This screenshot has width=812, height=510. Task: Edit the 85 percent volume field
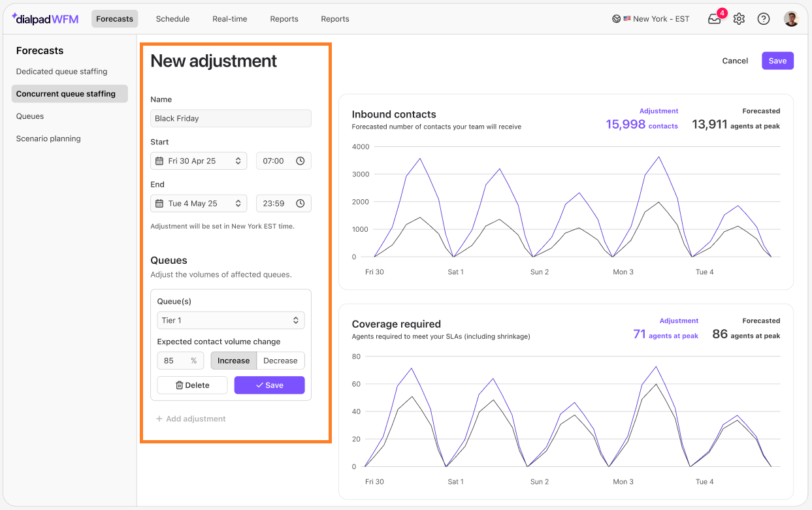181,360
